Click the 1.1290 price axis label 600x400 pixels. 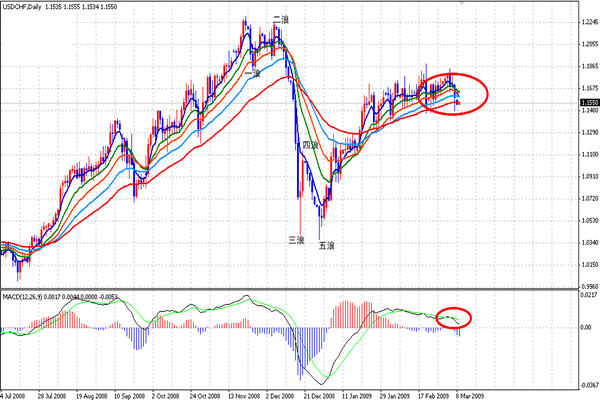(590, 132)
